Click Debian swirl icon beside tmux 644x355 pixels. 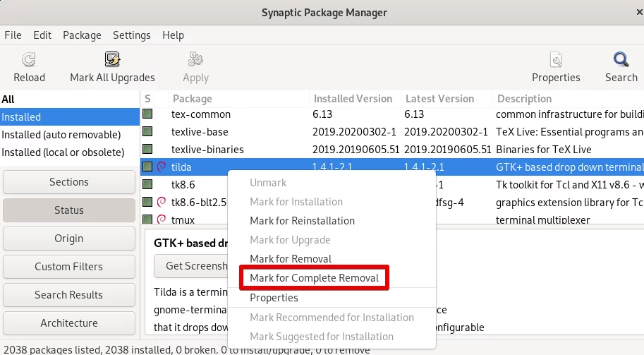coord(162,219)
